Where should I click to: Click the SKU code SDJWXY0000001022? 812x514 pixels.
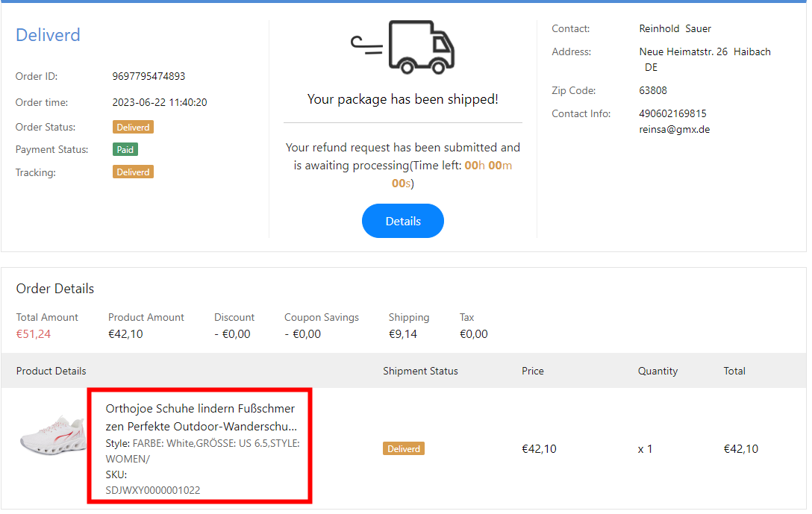153,490
